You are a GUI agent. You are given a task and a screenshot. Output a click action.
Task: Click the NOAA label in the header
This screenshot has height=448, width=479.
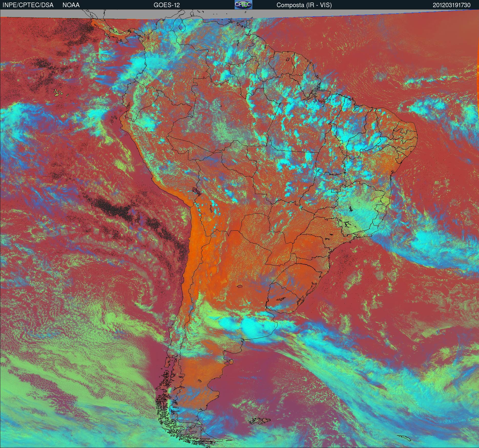coord(71,5)
